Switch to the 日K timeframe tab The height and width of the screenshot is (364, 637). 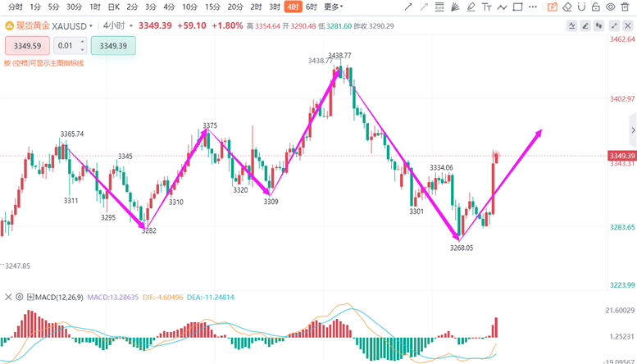pos(114,7)
